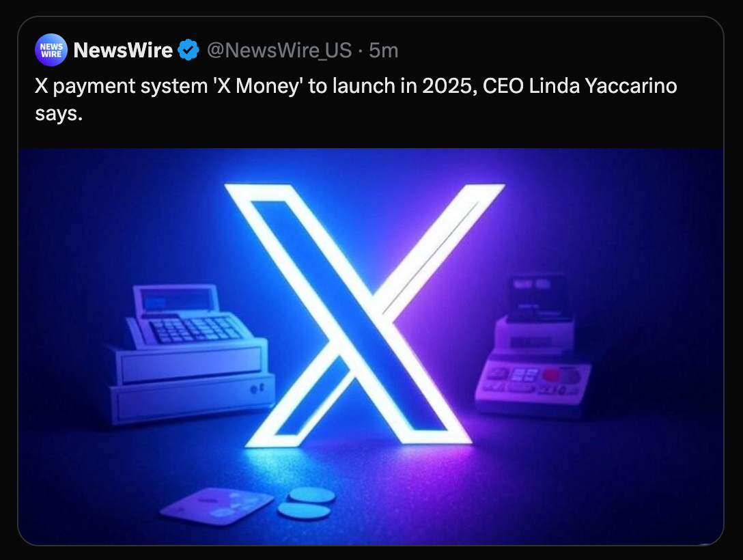Image resolution: width=743 pixels, height=560 pixels.
Task: Open the 5m timestamp permalink
Action: tap(383, 51)
